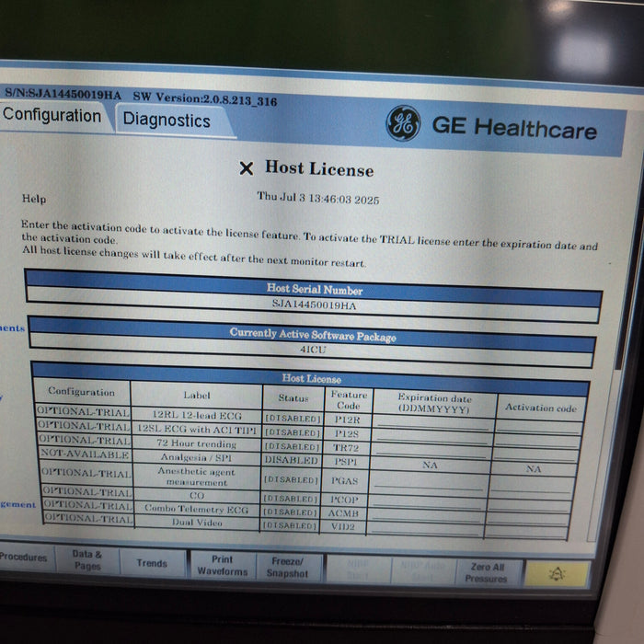Viewport: 644px width, 644px height.
Task: Click the GE logo emblem
Action: point(403,123)
